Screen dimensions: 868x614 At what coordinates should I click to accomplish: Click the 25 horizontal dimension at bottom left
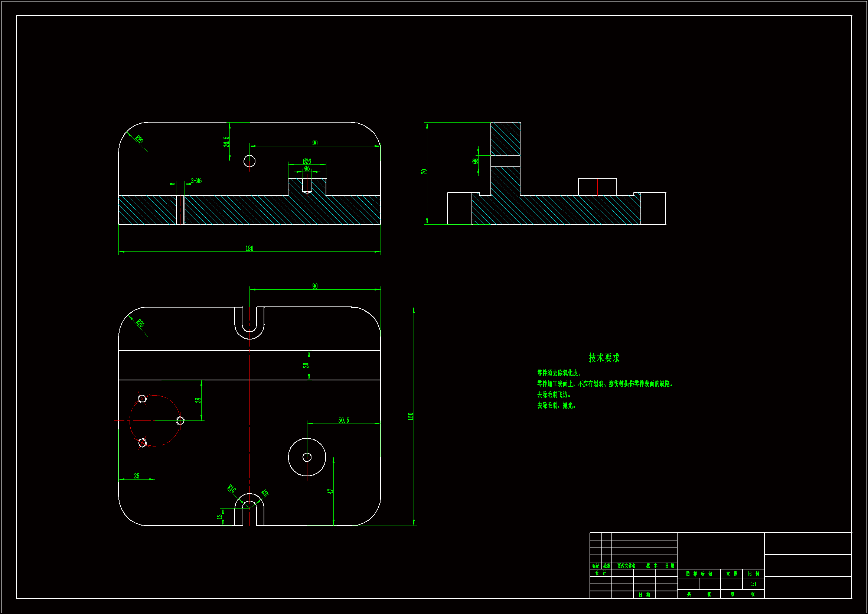(x=137, y=476)
